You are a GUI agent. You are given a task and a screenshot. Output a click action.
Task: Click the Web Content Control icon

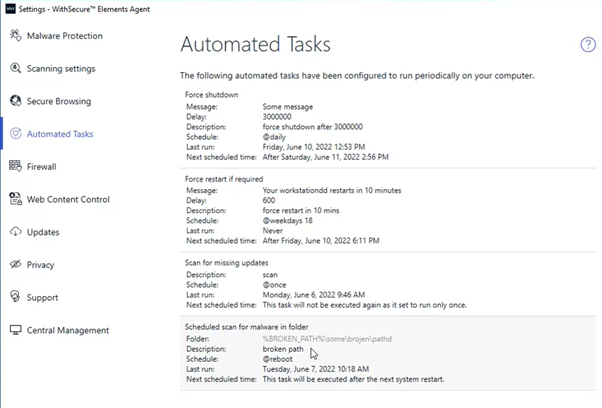click(15, 199)
